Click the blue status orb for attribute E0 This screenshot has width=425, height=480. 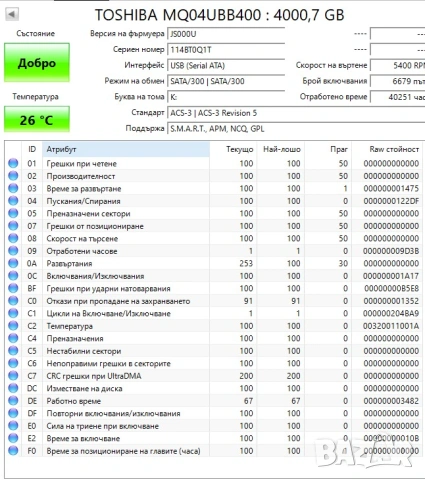[13, 426]
